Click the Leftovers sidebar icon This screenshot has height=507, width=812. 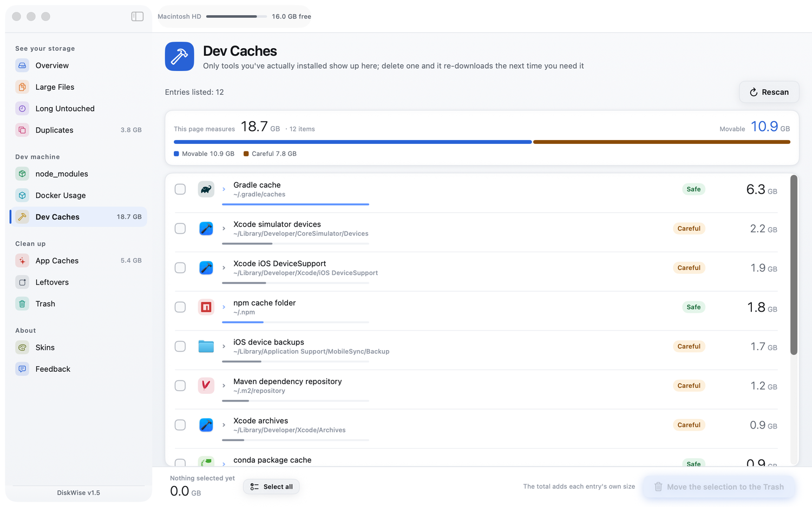[x=22, y=282]
